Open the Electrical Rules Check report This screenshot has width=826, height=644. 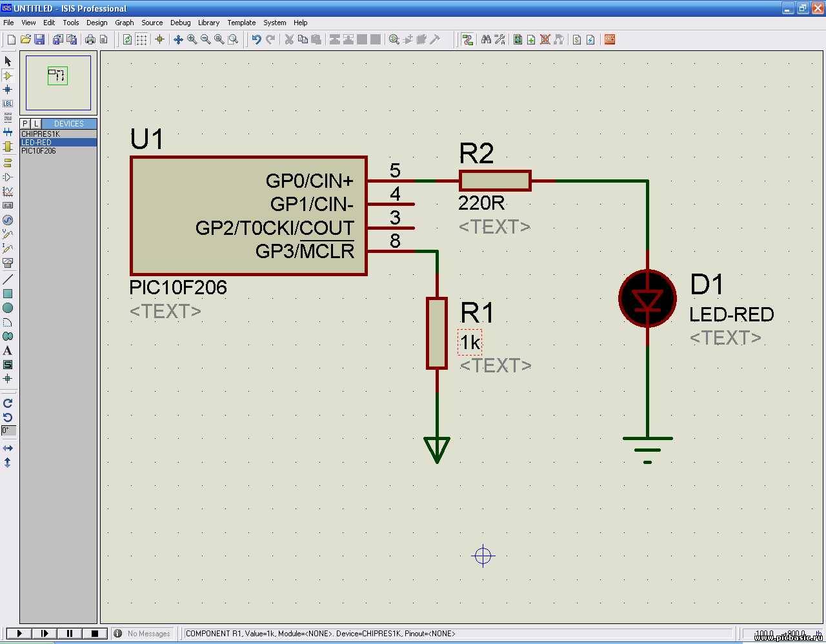590,39
